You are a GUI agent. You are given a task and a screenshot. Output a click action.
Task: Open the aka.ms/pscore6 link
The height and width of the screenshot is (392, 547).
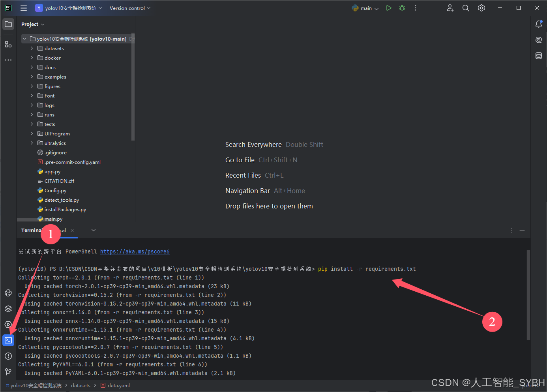pyautogui.click(x=135, y=251)
